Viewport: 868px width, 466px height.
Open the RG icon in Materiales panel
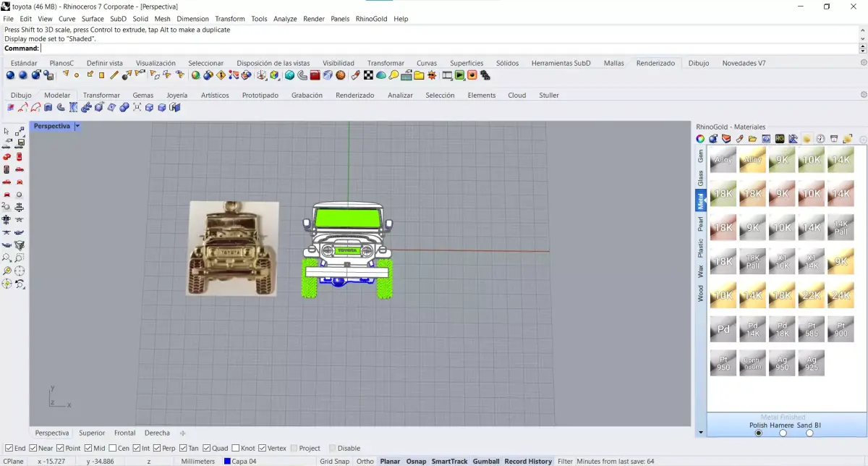pos(780,138)
